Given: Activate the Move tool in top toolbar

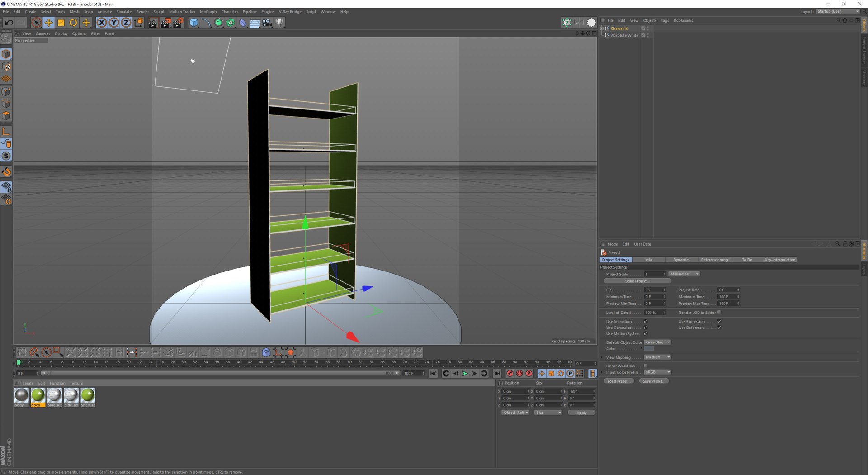Looking at the screenshot, I should click(49, 23).
